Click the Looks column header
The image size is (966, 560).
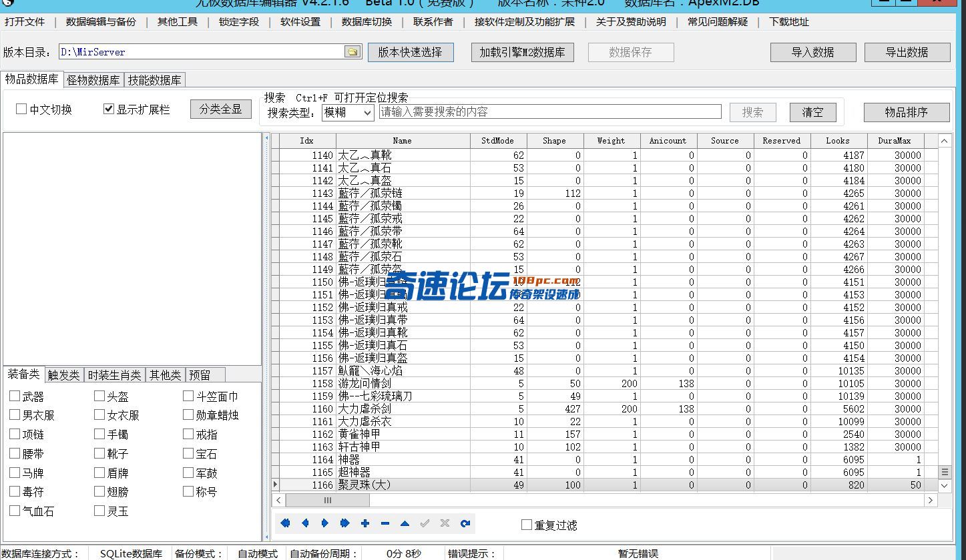click(x=838, y=141)
